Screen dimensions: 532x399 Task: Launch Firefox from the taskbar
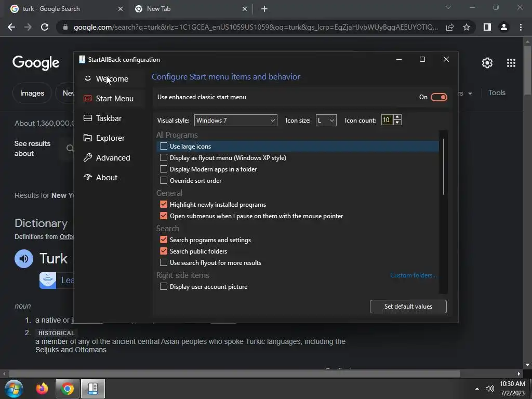42,389
